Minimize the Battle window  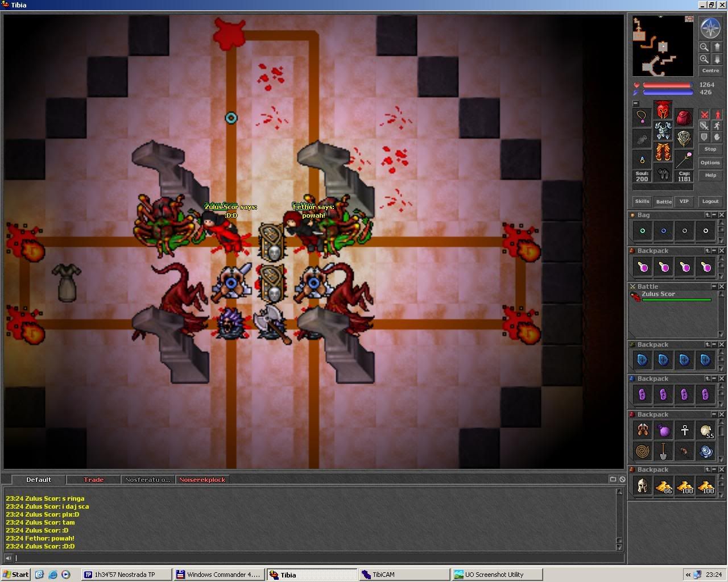[x=715, y=286]
